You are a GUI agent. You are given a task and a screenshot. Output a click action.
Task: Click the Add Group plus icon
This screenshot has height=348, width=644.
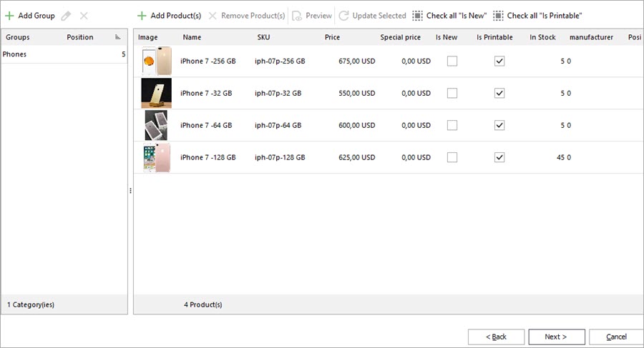9,16
